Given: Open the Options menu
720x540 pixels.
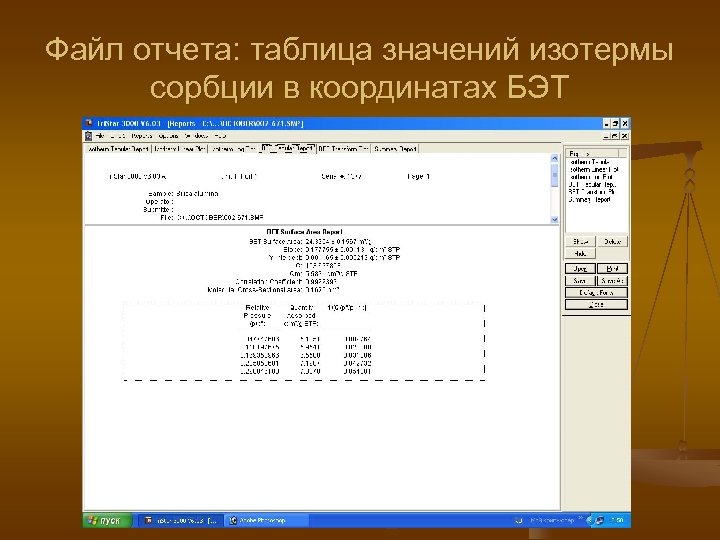Looking at the screenshot, I should 168,136.
